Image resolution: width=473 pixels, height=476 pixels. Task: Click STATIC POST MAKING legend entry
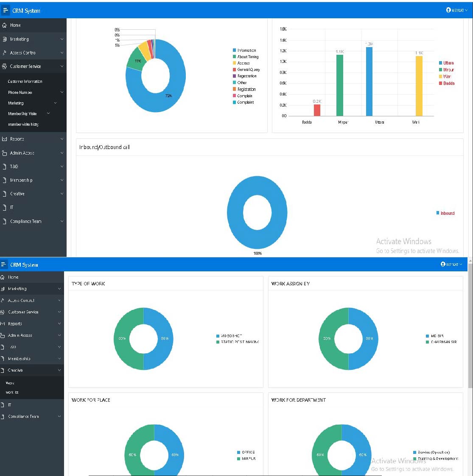click(x=238, y=342)
